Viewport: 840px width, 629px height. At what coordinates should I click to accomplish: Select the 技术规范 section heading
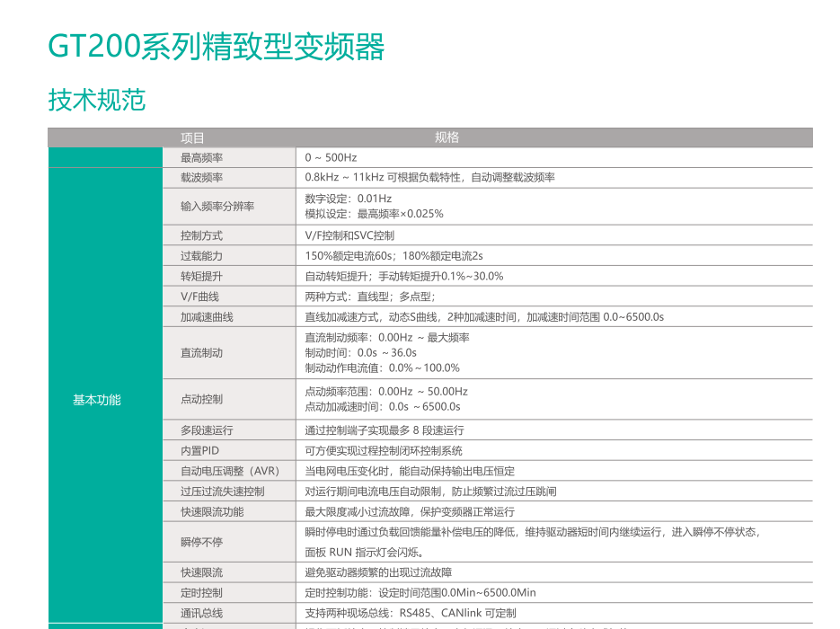[96, 100]
